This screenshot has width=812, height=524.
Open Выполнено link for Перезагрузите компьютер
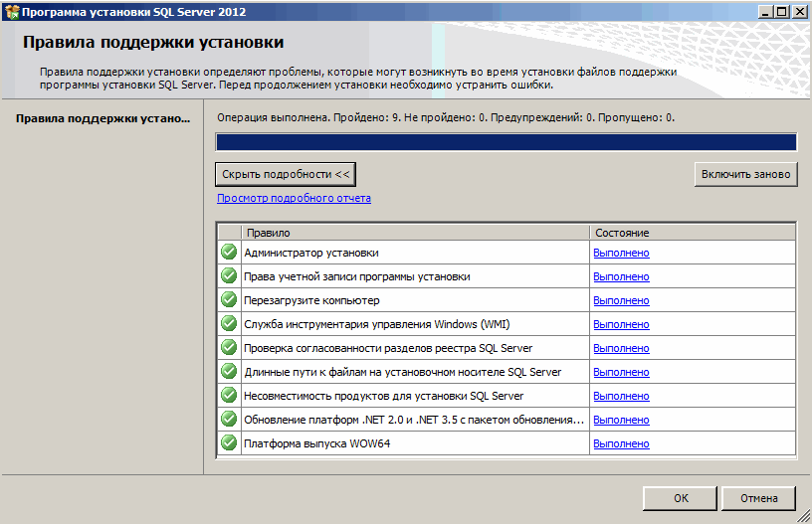621,300
